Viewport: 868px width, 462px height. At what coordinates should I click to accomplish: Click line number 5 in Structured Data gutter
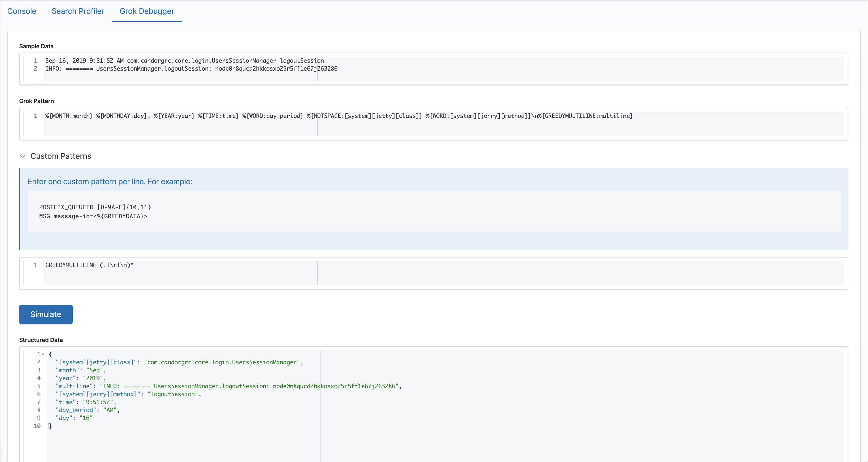[39, 386]
